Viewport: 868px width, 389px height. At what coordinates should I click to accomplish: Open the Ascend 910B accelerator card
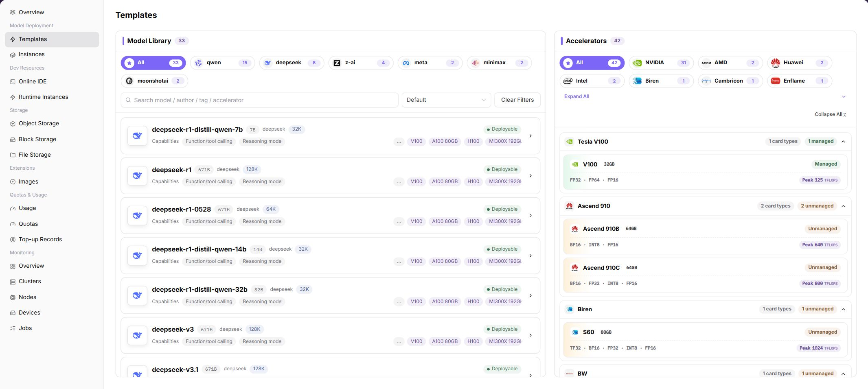(705, 237)
